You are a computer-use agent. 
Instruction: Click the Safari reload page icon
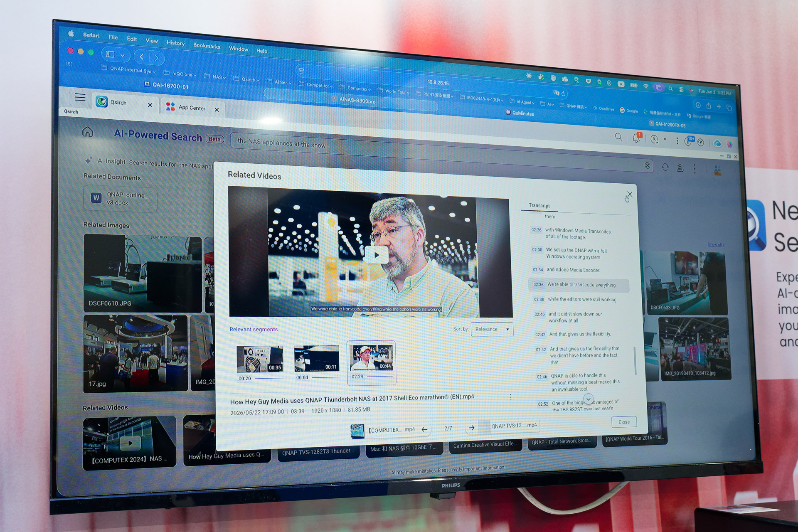coord(564,94)
